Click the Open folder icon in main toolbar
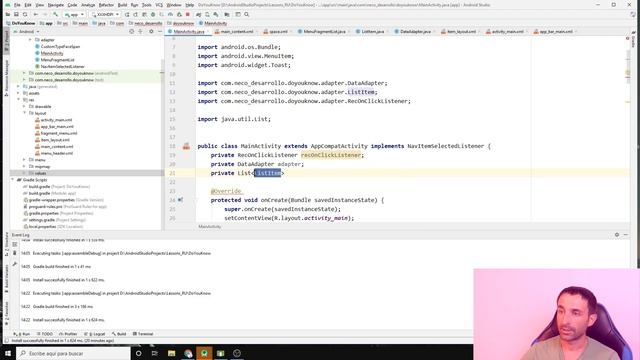Image resolution: width=640 pixels, height=360 pixels. tap(8, 14)
